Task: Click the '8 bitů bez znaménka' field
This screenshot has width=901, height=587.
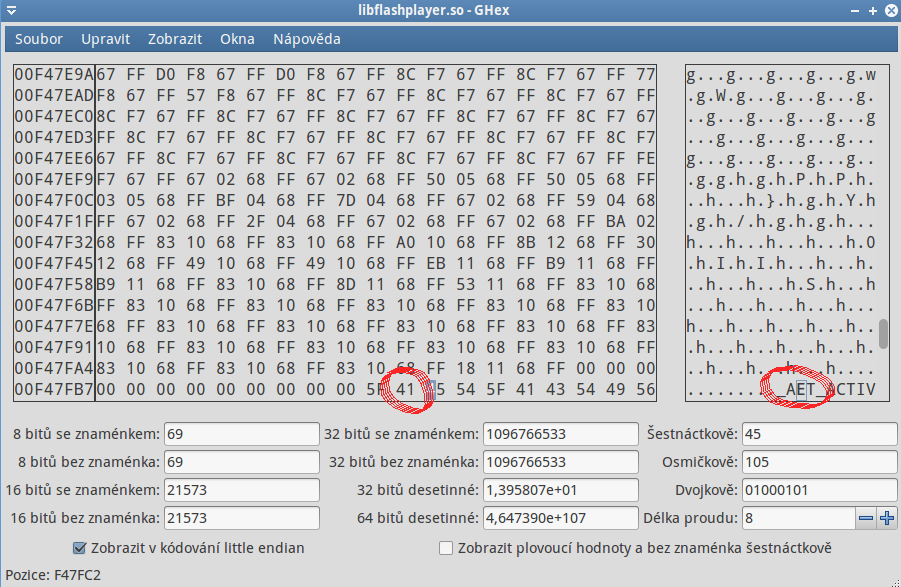Action: (241, 462)
